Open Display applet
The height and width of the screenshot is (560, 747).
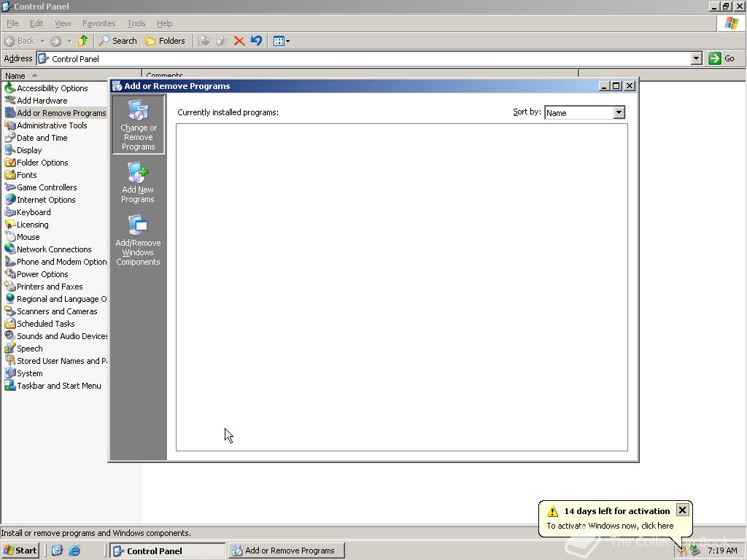pyautogui.click(x=23, y=150)
